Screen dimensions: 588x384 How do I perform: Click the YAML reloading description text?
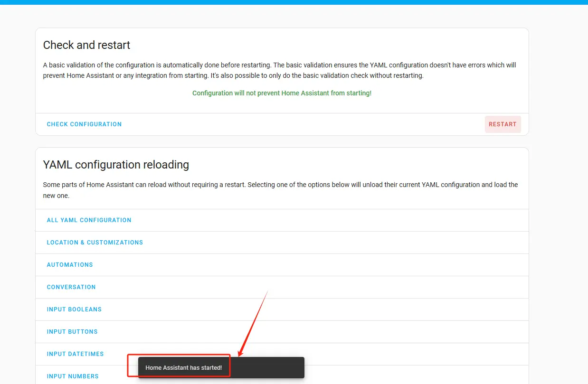(280, 190)
